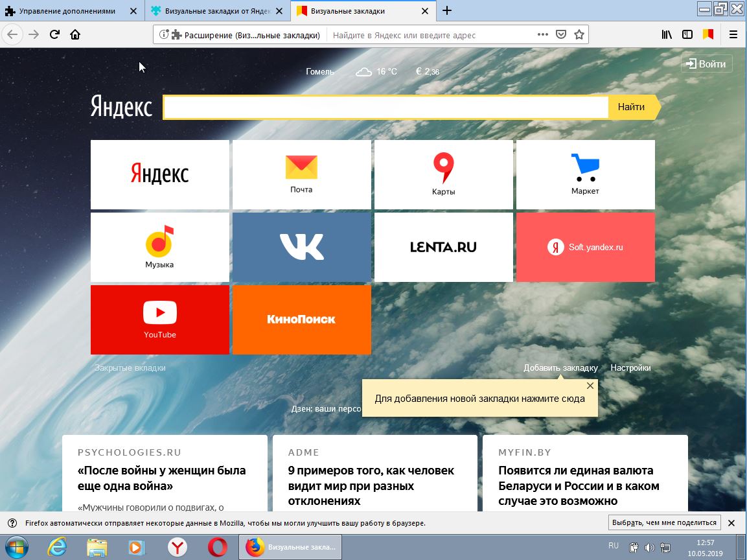747x560 pixels.
Task: Click the Visual Bookmarks flag toolbar icon
Action: tap(708, 34)
